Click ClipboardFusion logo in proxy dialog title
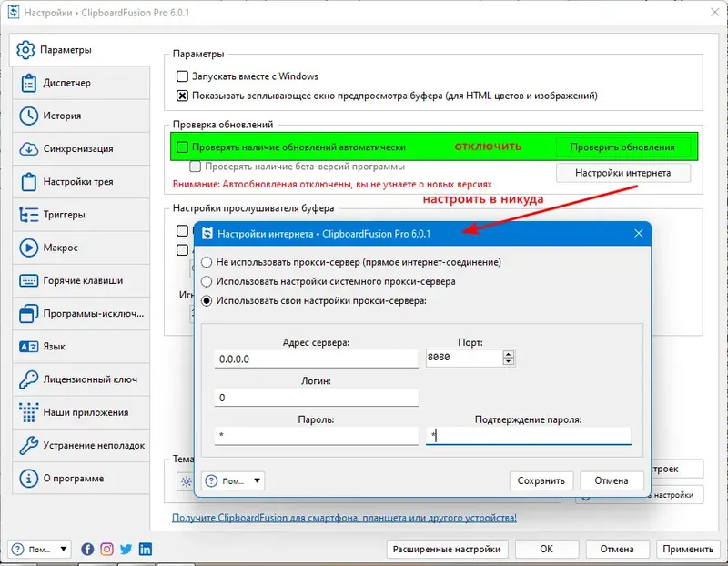The width and height of the screenshot is (728, 566). (x=207, y=234)
